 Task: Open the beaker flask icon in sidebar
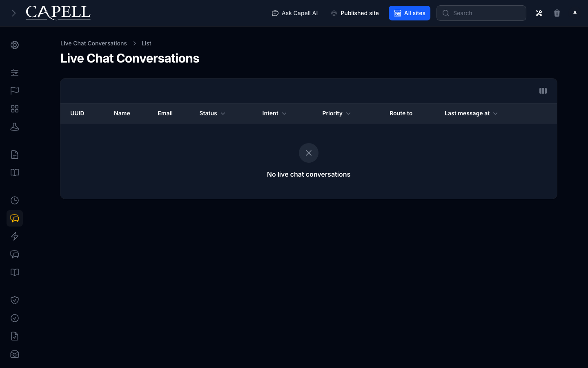[x=15, y=127]
